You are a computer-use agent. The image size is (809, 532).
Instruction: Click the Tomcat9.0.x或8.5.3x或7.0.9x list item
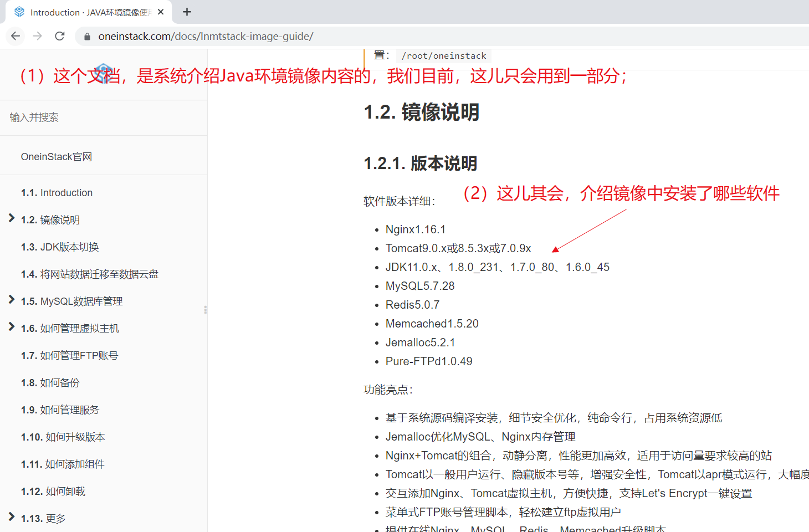(458, 248)
